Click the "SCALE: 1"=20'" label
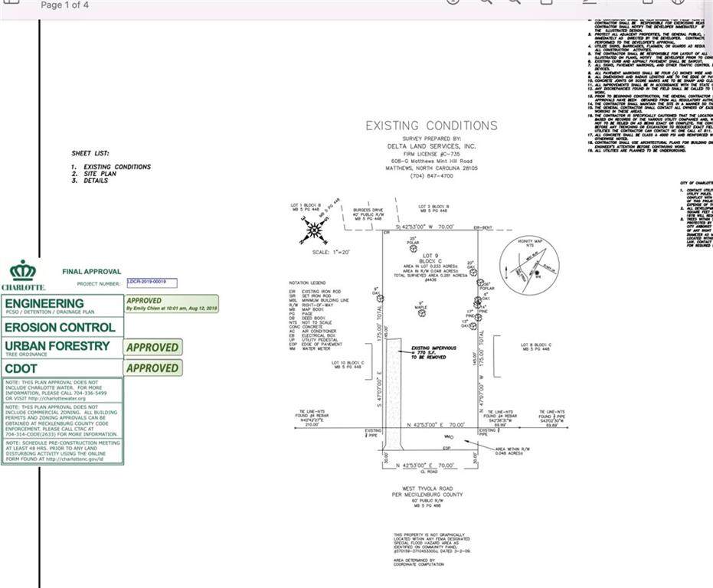713x588 pixels. coord(331,252)
